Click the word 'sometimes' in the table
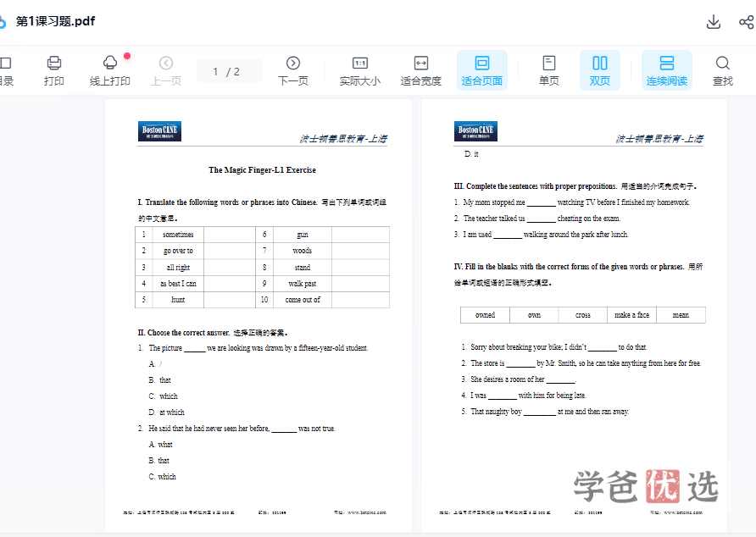This screenshot has height=537, width=756. [x=178, y=235]
